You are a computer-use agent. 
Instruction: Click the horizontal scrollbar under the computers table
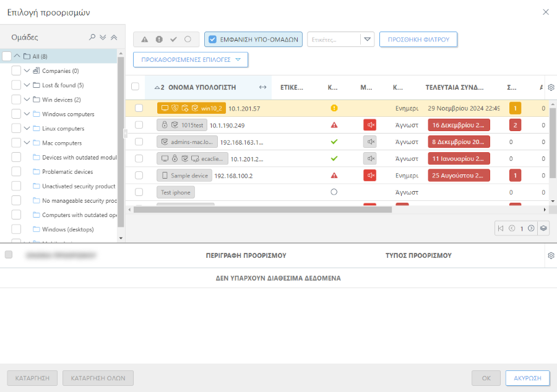click(262, 210)
